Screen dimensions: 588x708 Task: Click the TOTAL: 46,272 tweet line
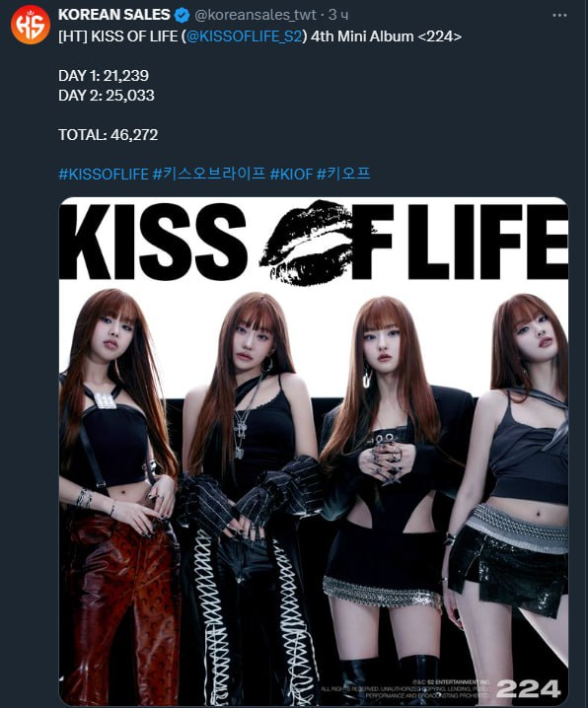pyautogui.click(x=109, y=134)
